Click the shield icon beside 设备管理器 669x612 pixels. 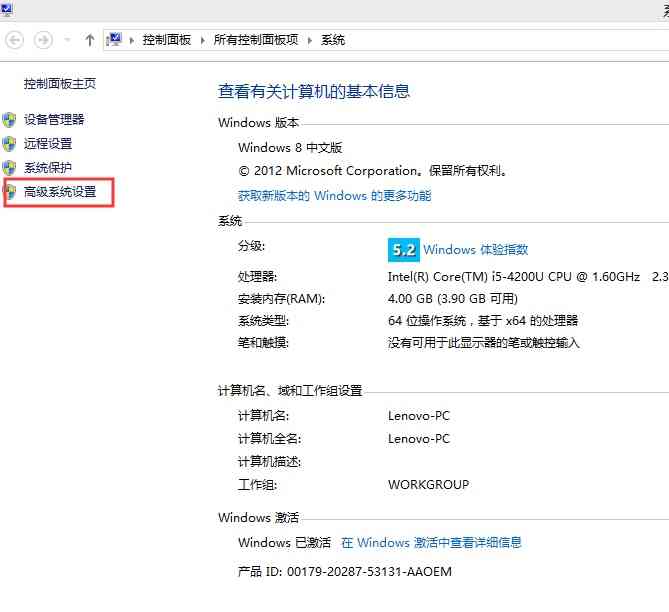pos(9,120)
